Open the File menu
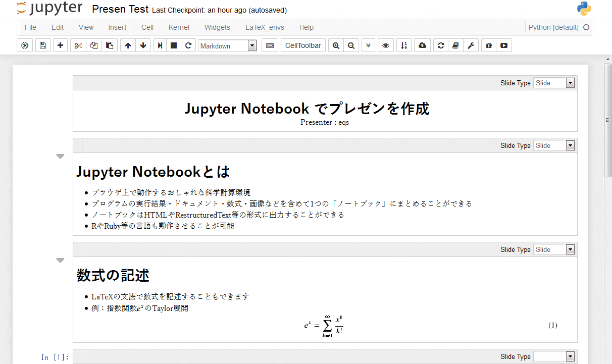Viewport: 612px width, 364px height. (30, 27)
